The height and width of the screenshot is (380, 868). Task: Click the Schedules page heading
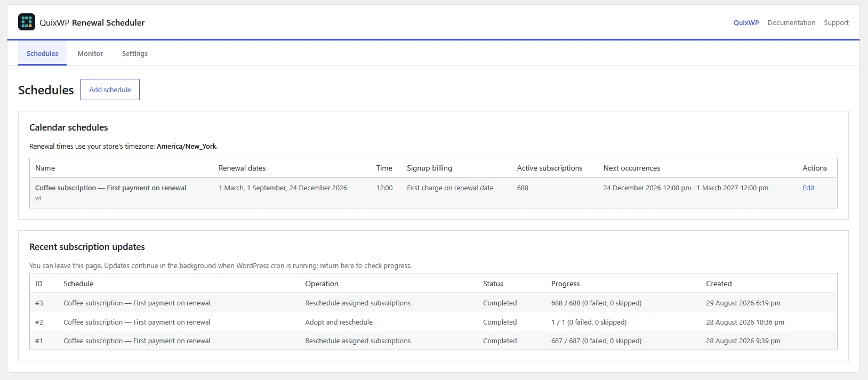tap(46, 90)
